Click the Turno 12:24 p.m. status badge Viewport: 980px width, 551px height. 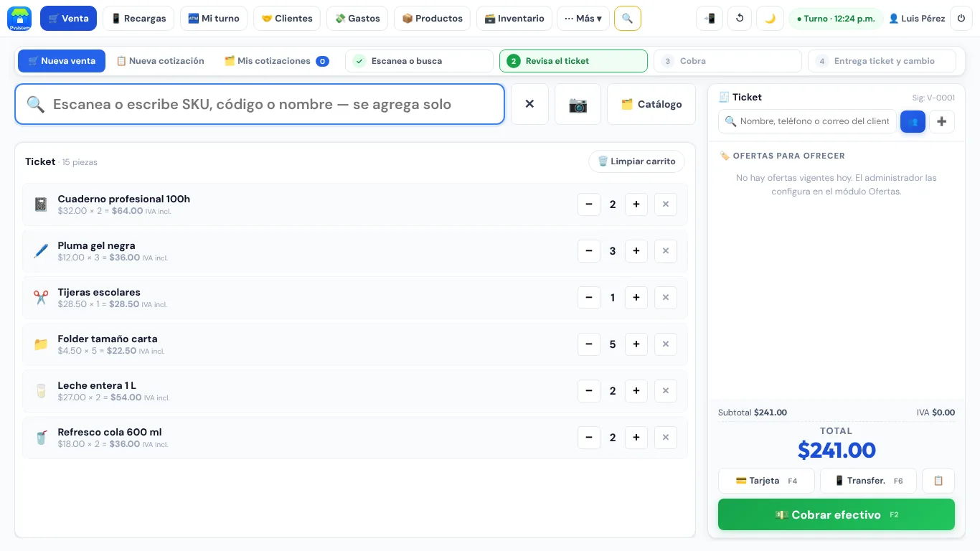click(x=835, y=19)
